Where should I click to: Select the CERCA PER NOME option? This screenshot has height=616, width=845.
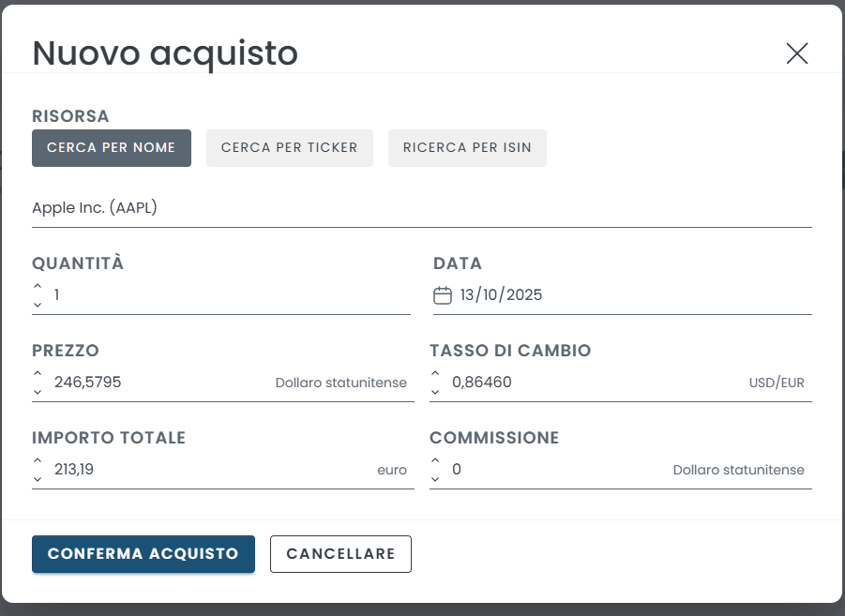(x=111, y=147)
